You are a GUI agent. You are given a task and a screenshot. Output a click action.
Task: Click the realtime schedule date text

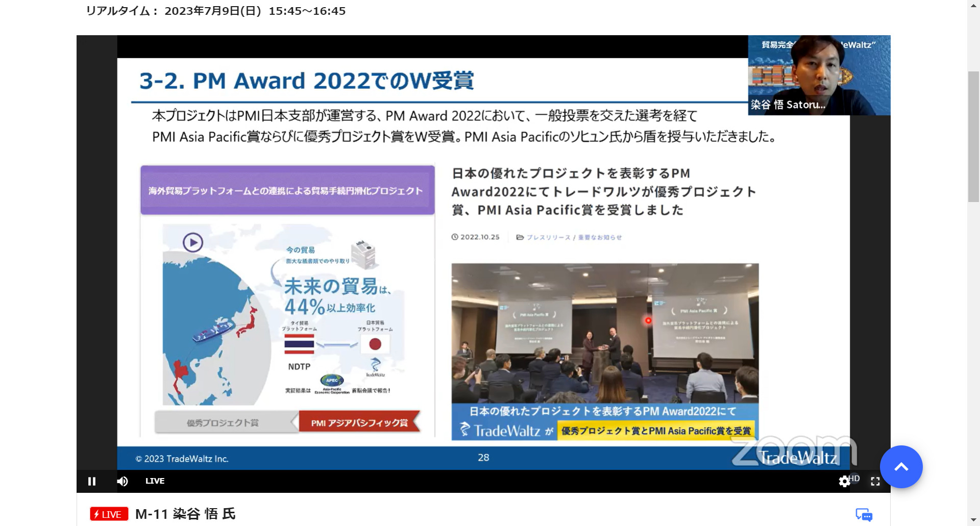point(215,11)
